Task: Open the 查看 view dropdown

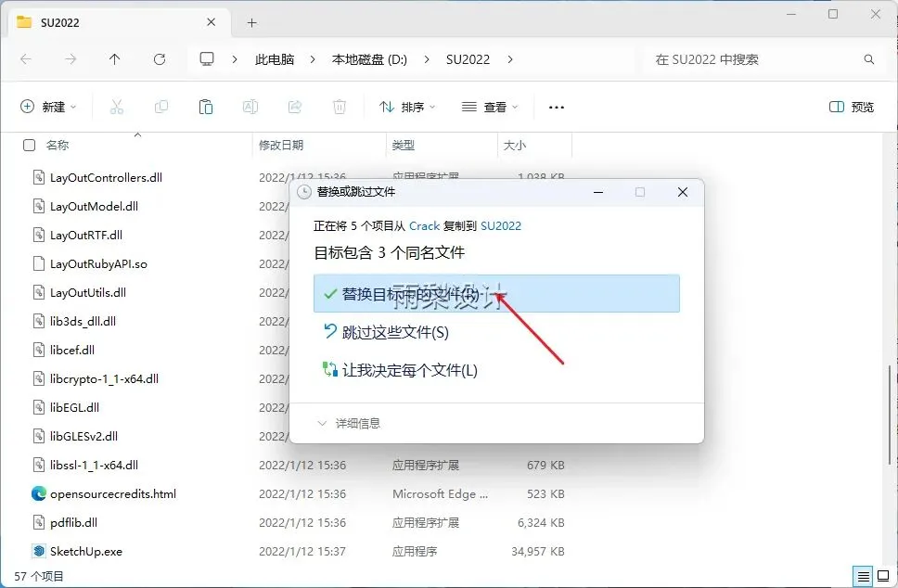Action: click(x=490, y=107)
